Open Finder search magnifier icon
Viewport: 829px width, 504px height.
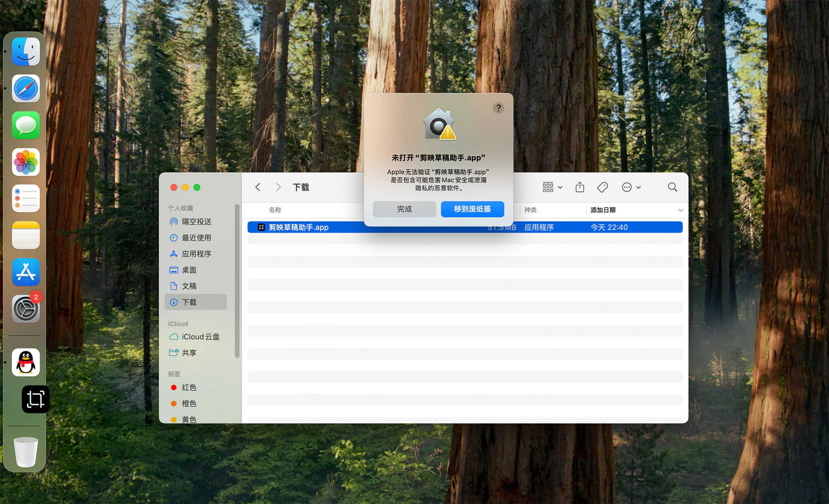(x=672, y=187)
